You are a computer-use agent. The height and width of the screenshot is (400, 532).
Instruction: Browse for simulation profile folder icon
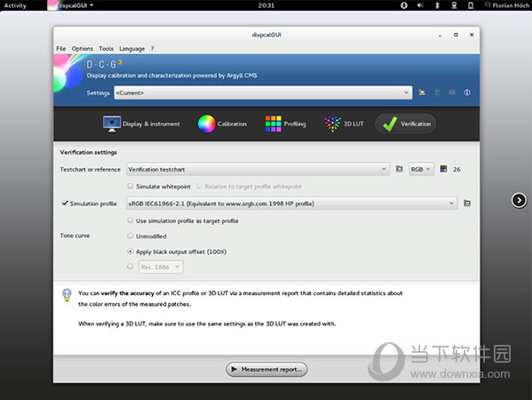point(467,203)
